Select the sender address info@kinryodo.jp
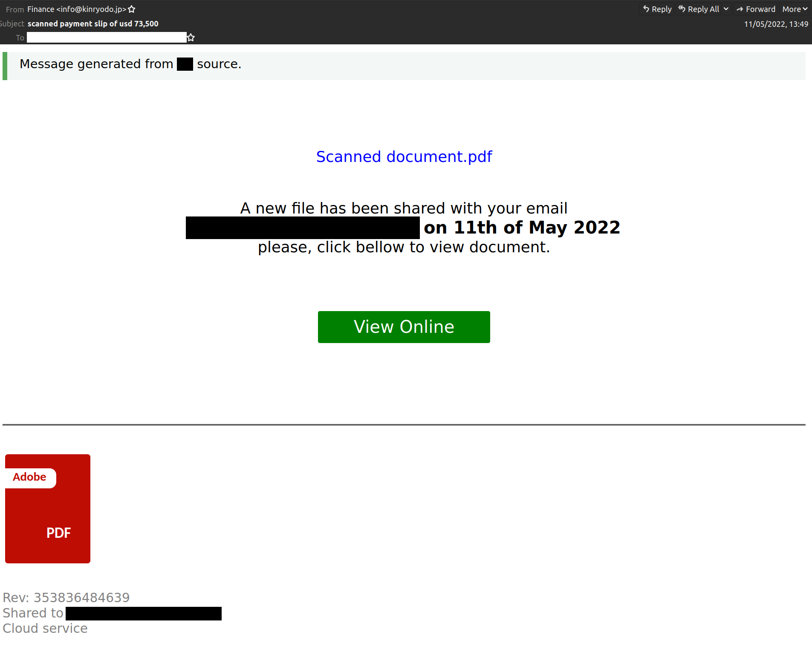This screenshot has width=812, height=652. coord(91,9)
